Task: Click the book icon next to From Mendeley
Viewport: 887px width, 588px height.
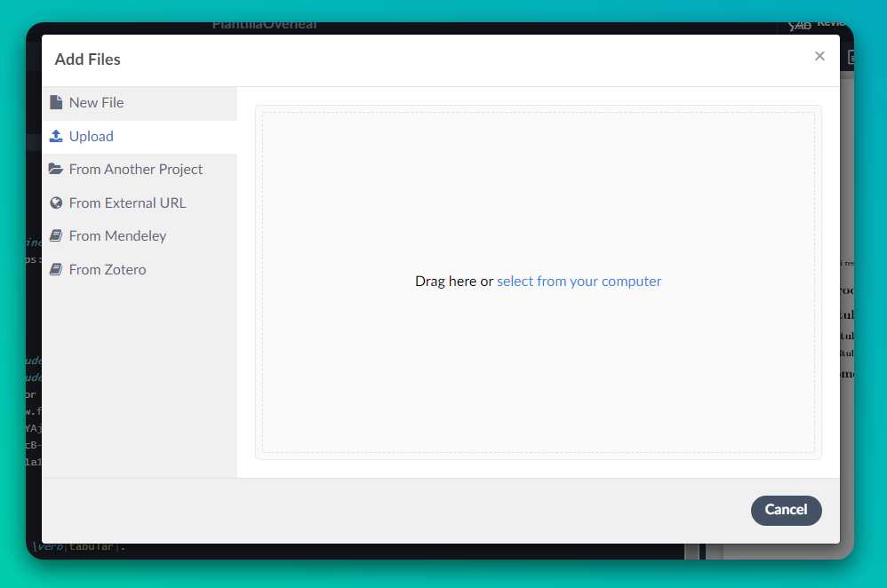Action: (x=55, y=235)
